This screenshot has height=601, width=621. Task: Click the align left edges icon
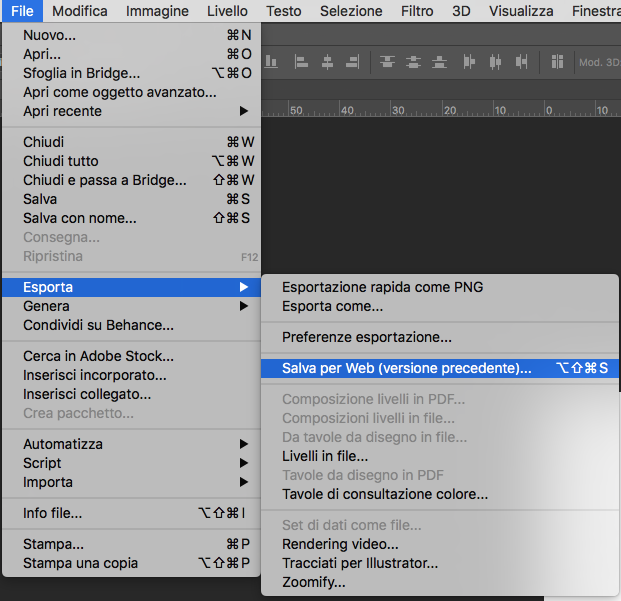[301, 62]
